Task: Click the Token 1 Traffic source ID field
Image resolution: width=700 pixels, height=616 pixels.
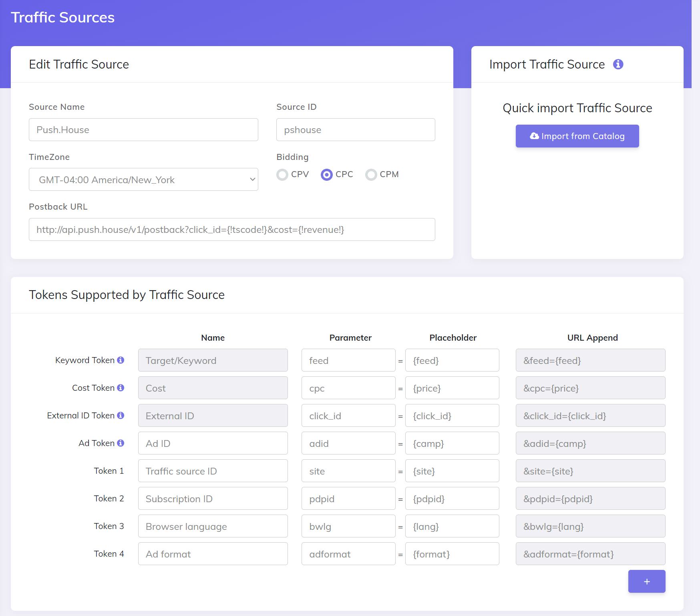Action: point(213,471)
